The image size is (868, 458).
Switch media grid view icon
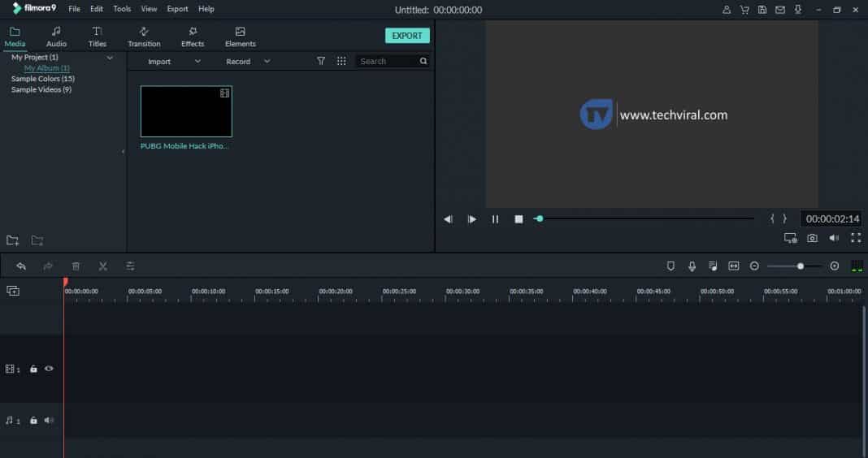pos(341,61)
